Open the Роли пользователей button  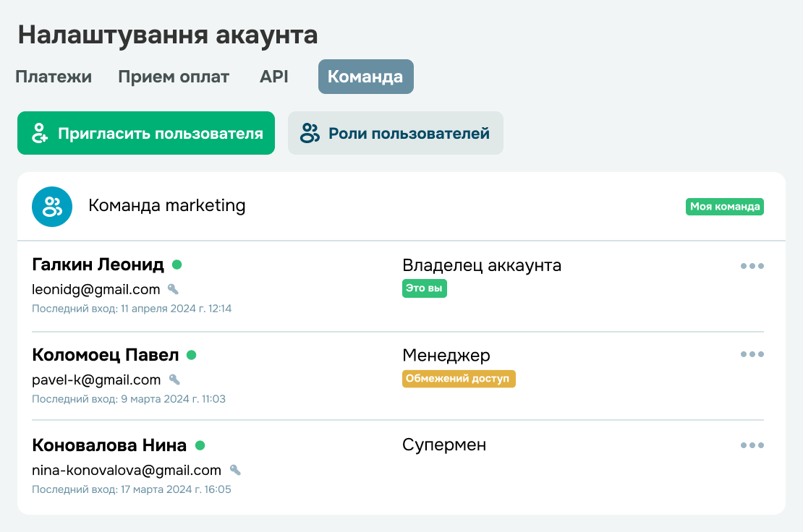396,133
